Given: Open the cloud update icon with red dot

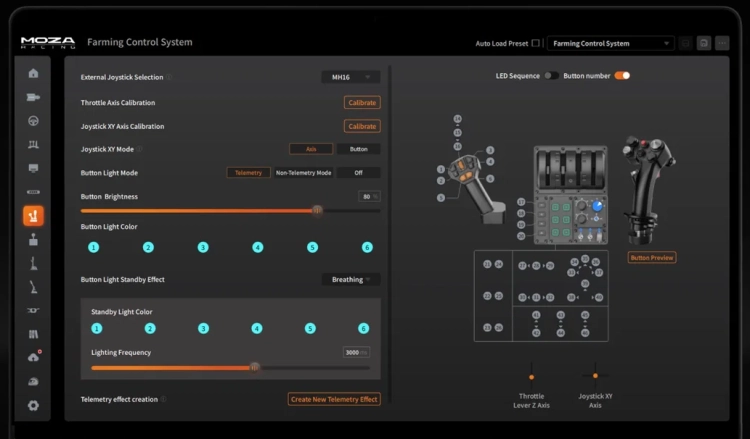Looking at the screenshot, I should click(34, 357).
